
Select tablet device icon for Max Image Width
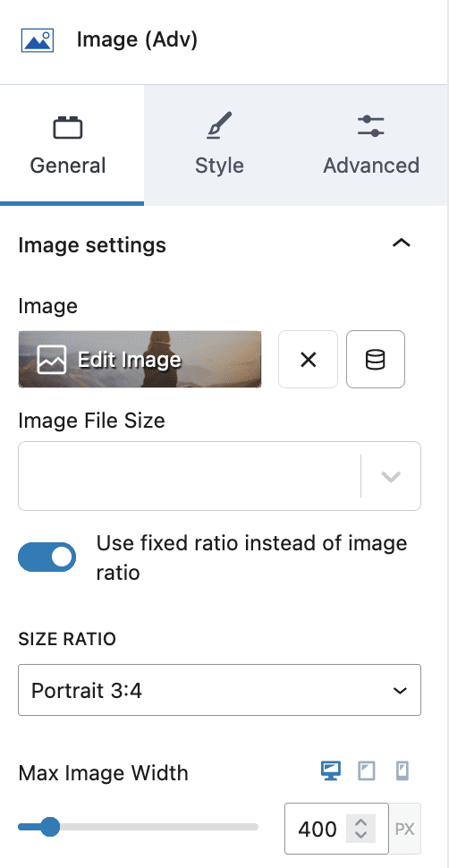[367, 770]
